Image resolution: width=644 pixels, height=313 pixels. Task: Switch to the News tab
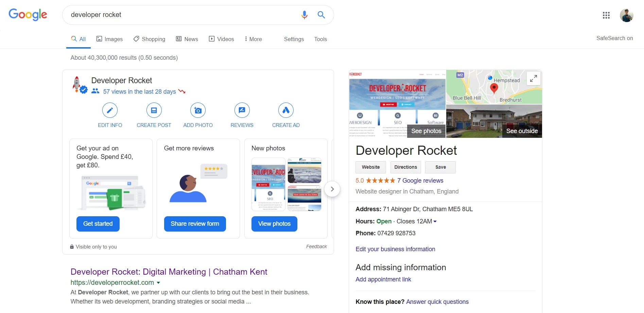coord(187,39)
